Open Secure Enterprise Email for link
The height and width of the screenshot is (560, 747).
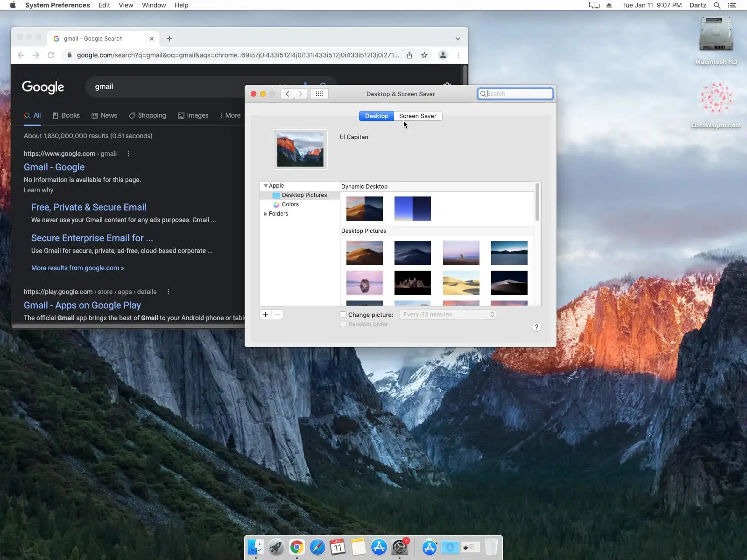point(92,238)
